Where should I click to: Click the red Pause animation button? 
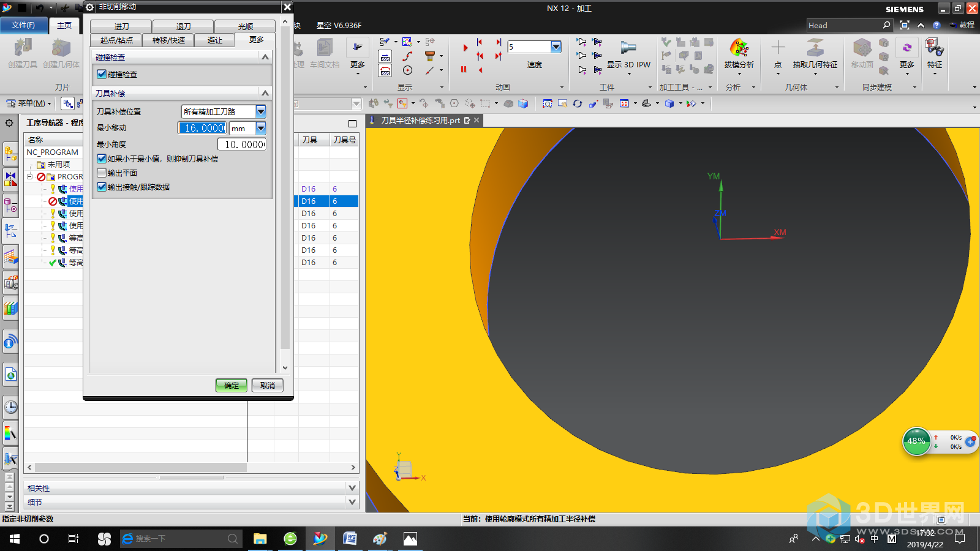point(464,69)
